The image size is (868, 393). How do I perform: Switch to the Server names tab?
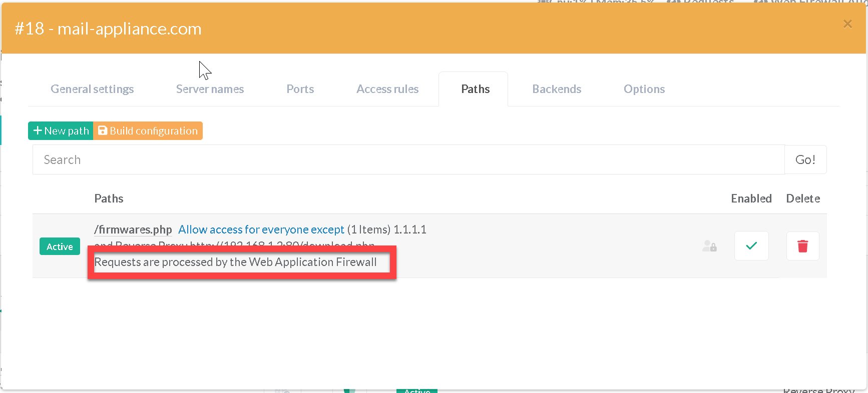point(210,89)
